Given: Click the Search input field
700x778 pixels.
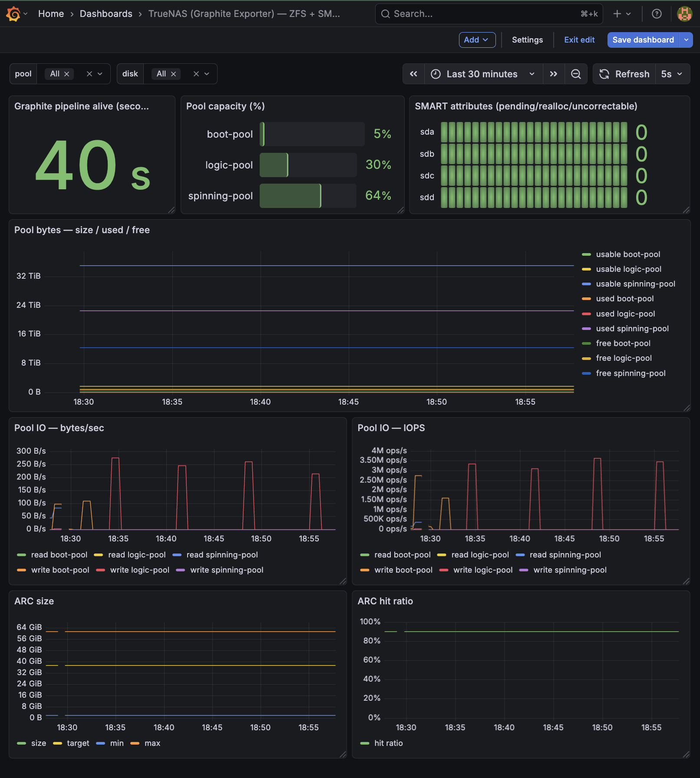Looking at the screenshot, I should pos(482,14).
